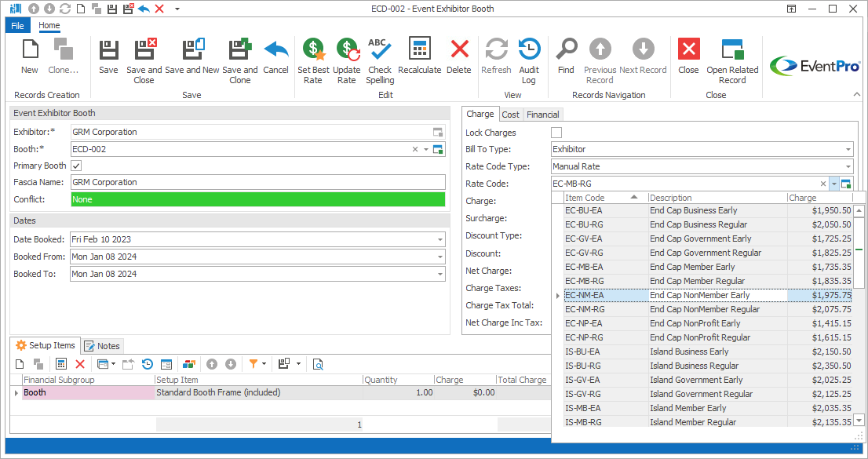Open the Rate Code Type dropdown
Viewport: 868px width, 459px height.
tap(848, 166)
